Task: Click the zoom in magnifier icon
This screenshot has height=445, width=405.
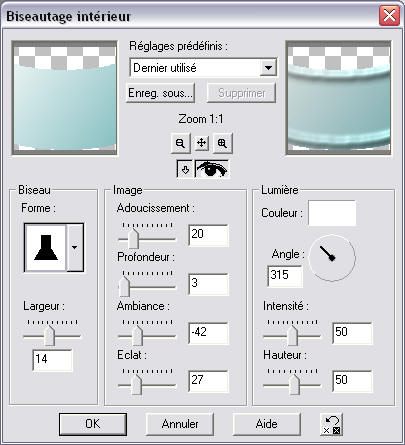Action: [x=222, y=143]
